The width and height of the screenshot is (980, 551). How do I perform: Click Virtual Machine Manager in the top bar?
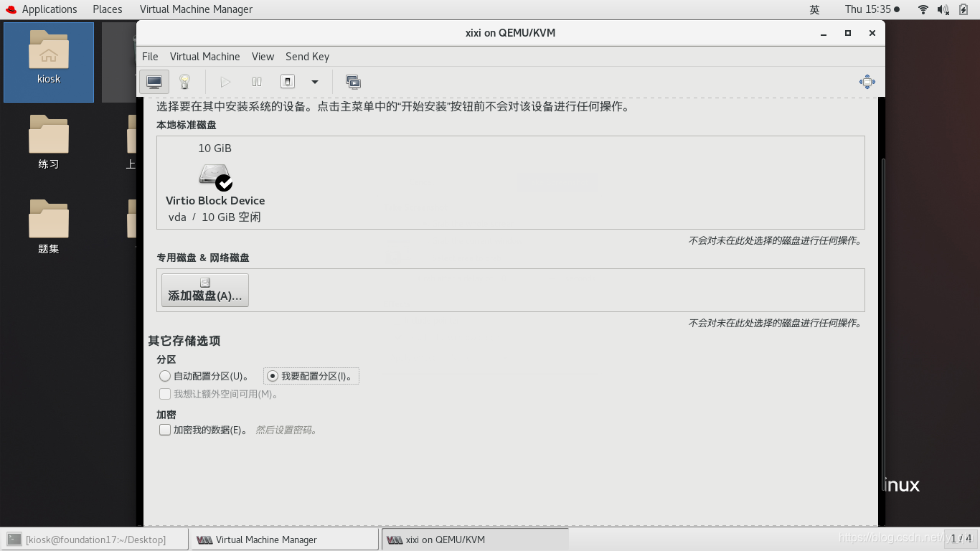click(x=196, y=9)
